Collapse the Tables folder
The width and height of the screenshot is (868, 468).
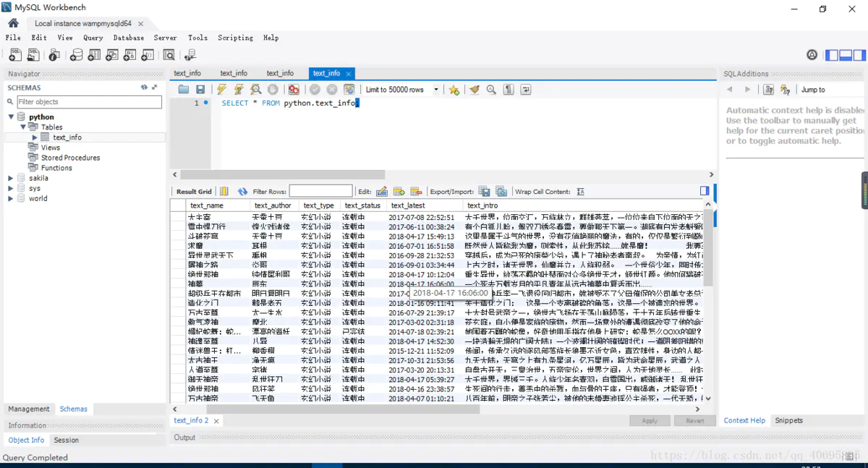point(23,127)
